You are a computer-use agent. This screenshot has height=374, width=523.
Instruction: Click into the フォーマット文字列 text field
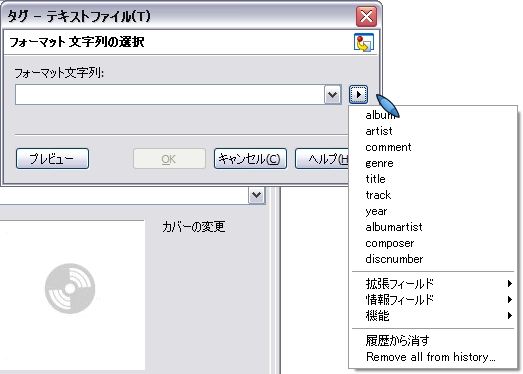169,94
